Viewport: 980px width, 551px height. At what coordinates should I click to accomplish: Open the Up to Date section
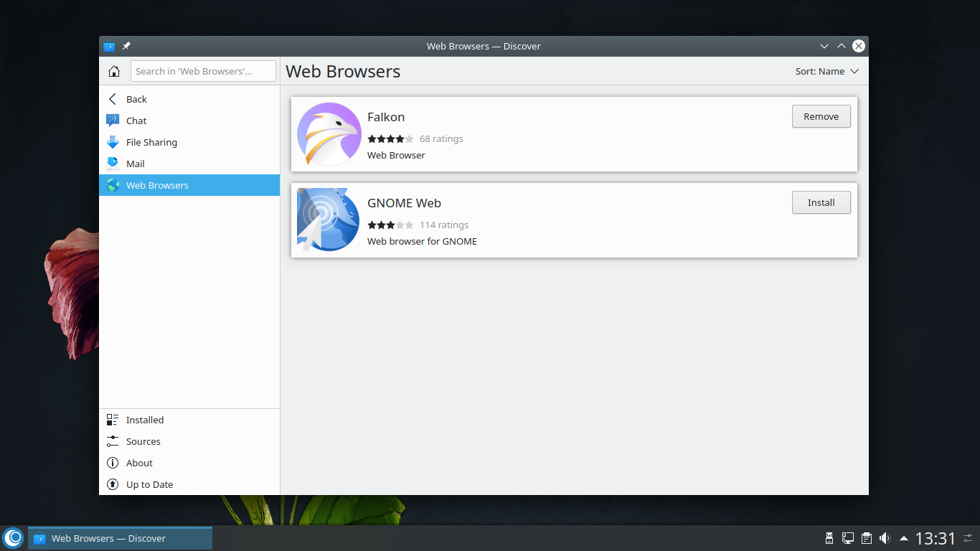tap(189, 484)
